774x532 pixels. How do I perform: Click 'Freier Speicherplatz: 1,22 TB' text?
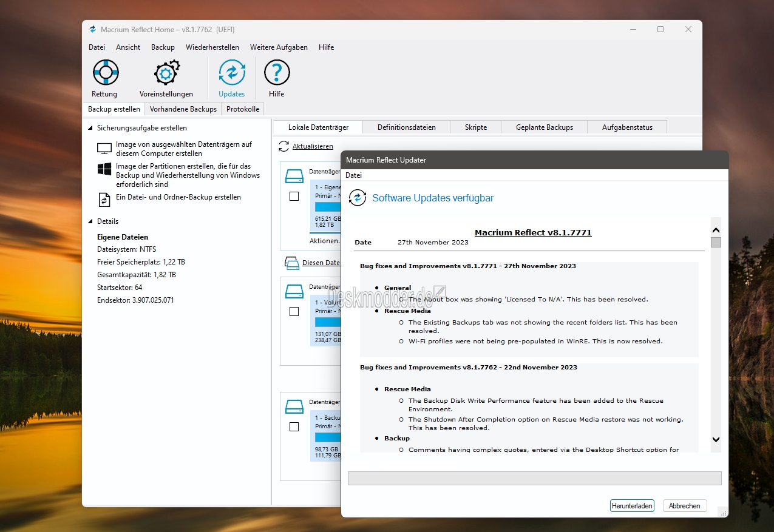tap(141, 262)
